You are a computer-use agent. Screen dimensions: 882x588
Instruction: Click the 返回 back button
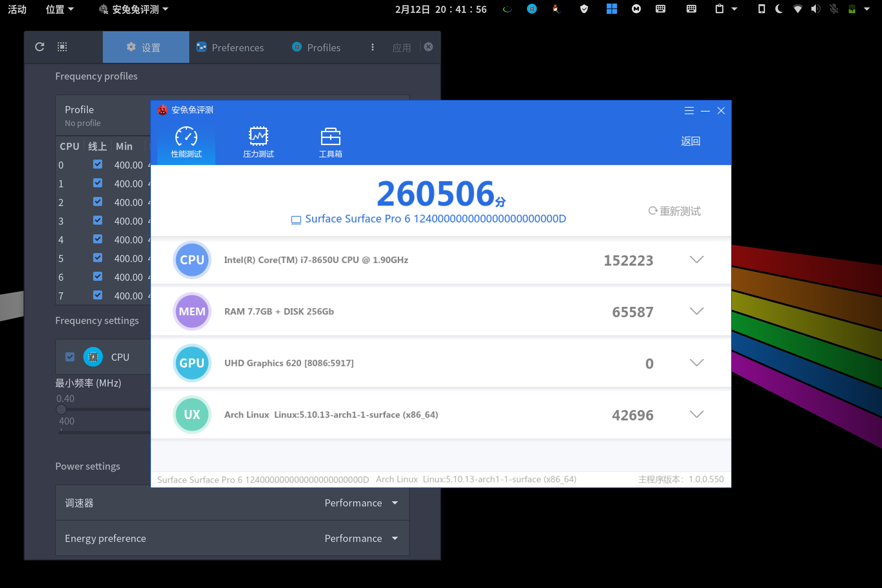[691, 141]
